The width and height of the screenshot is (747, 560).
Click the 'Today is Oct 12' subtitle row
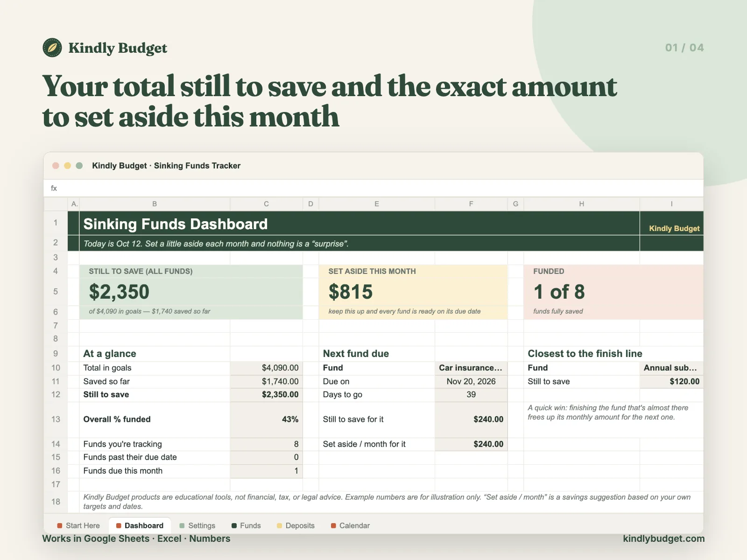(359, 244)
